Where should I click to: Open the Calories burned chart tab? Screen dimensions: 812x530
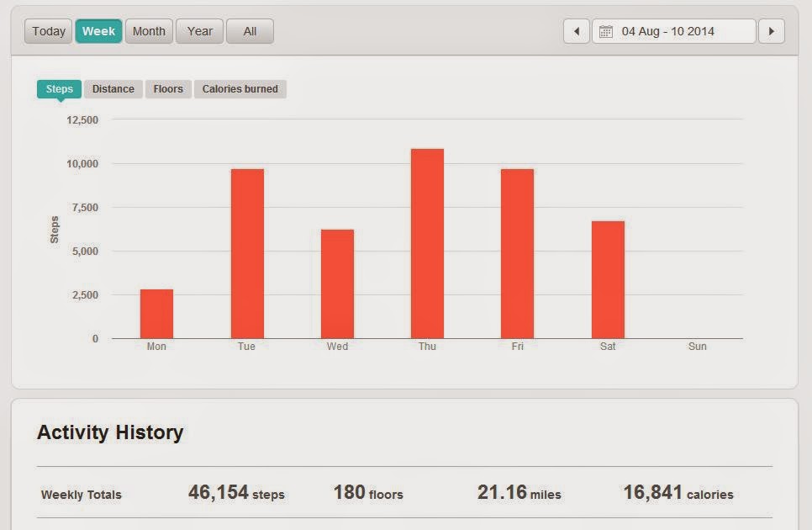pyautogui.click(x=240, y=88)
